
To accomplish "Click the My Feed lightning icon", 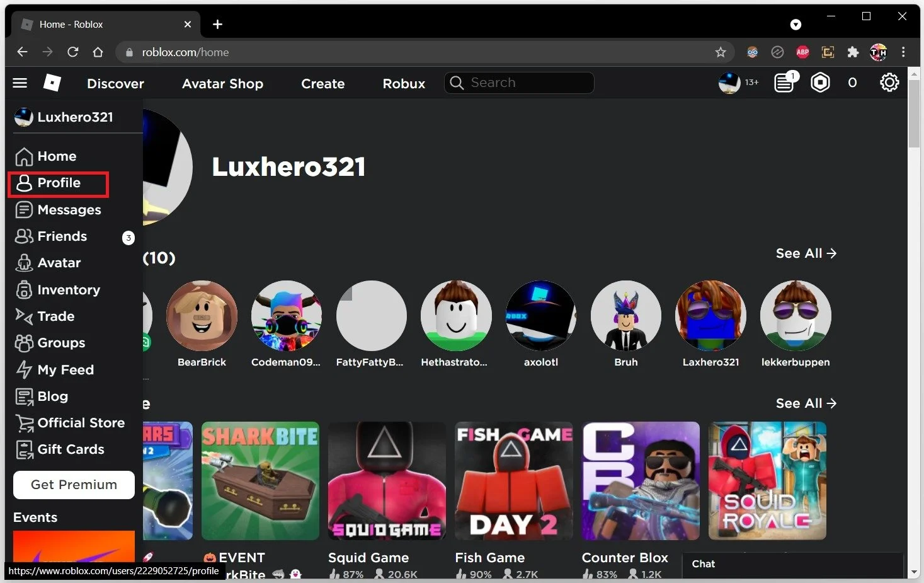I will (x=24, y=369).
